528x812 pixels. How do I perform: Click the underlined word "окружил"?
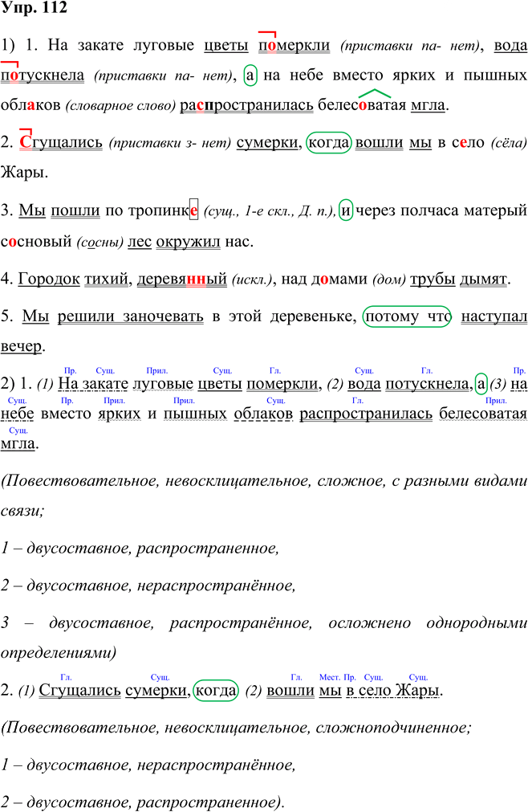[x=189, y=242]
